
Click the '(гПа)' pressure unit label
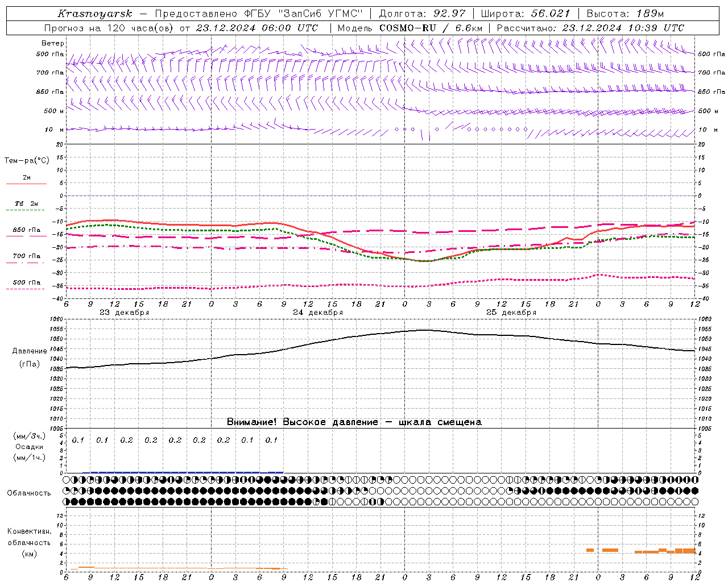click(30, 364)
